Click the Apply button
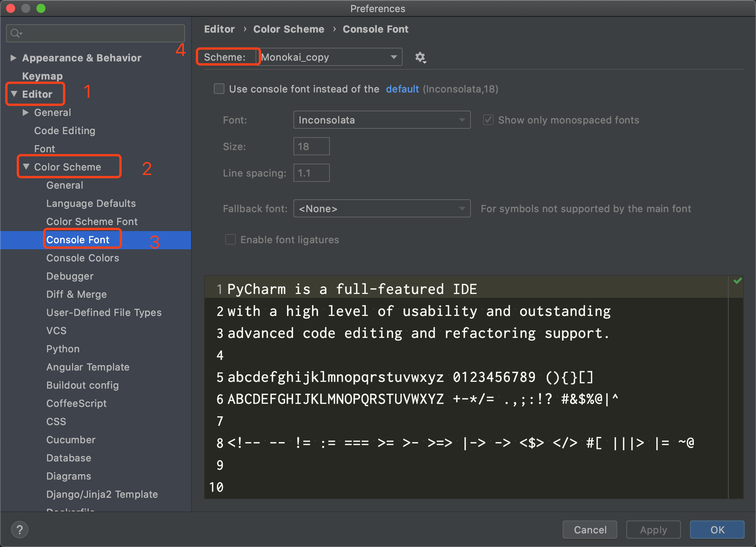756x547 pixels. tap(653, 530)
